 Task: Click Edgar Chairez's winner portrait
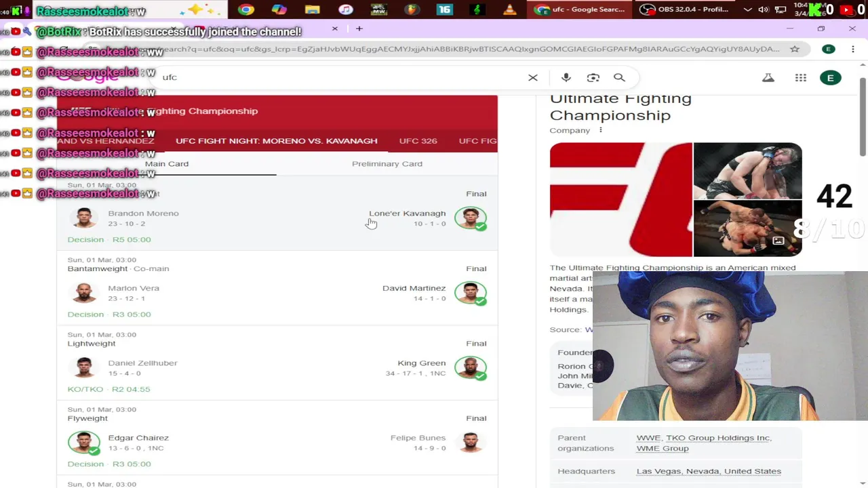pyautogui.click(x=84, y=443)
